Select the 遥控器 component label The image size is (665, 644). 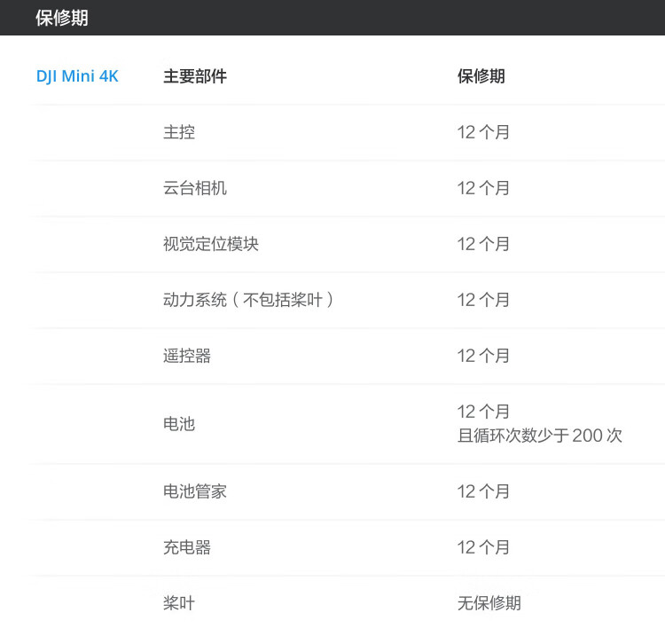187,356
